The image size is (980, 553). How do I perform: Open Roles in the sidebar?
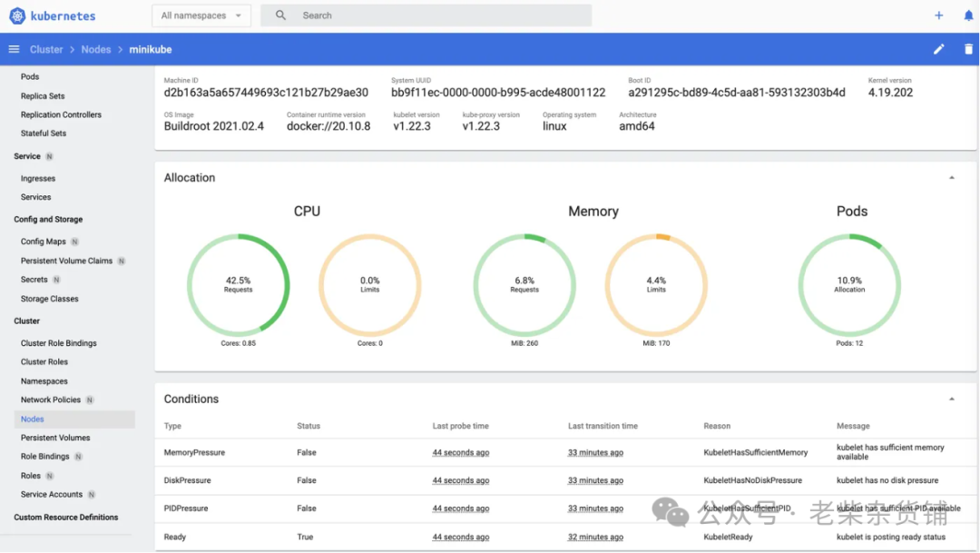point(31,476)
